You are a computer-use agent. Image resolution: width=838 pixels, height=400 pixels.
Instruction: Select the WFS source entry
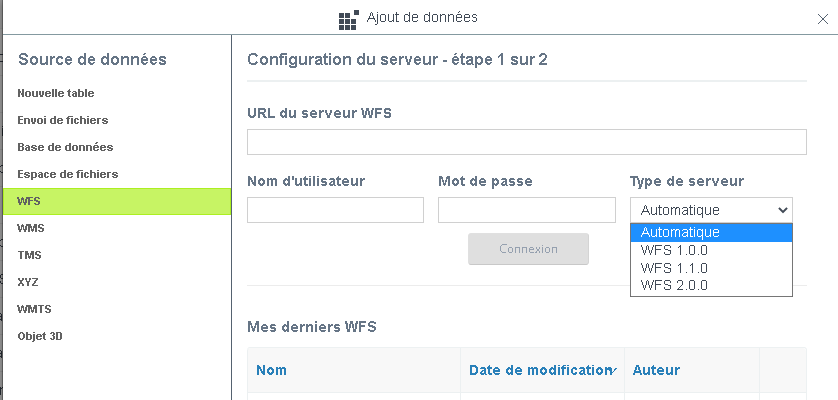(x=30, y=201)
